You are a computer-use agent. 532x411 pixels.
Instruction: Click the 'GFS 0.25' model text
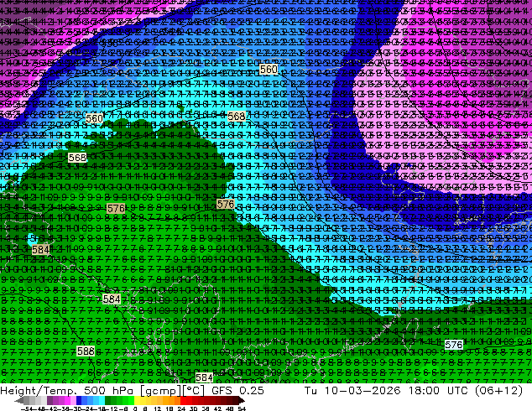tap(237, 390)
